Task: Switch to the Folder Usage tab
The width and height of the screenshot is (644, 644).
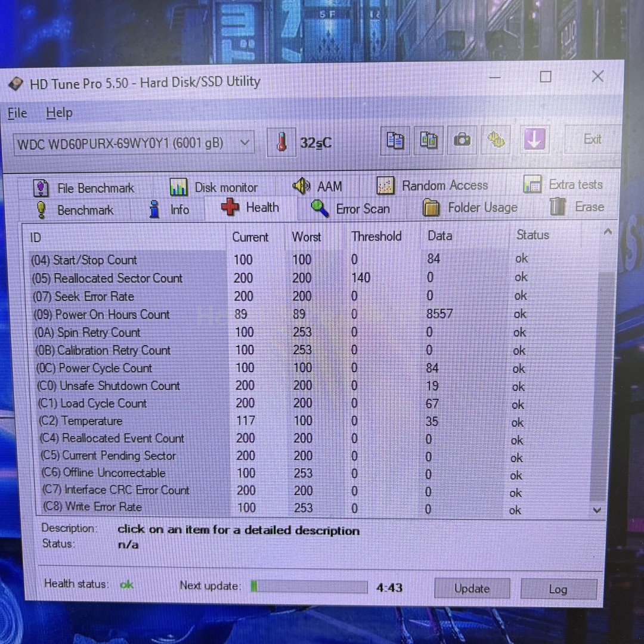Action: [x=470, y=208]
